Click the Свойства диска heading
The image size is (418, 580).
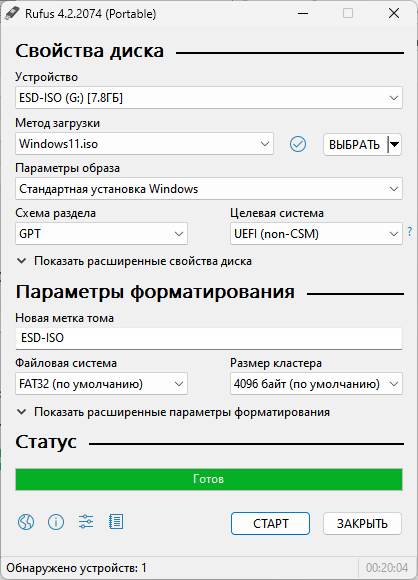coord(90,51)
